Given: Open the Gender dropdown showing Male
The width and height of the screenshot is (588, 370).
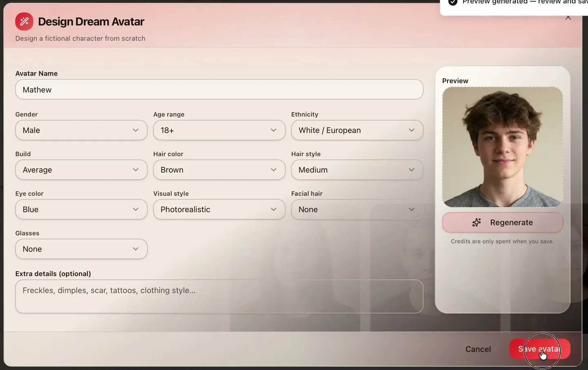Looking at the screenshot, I should [81, 130].
